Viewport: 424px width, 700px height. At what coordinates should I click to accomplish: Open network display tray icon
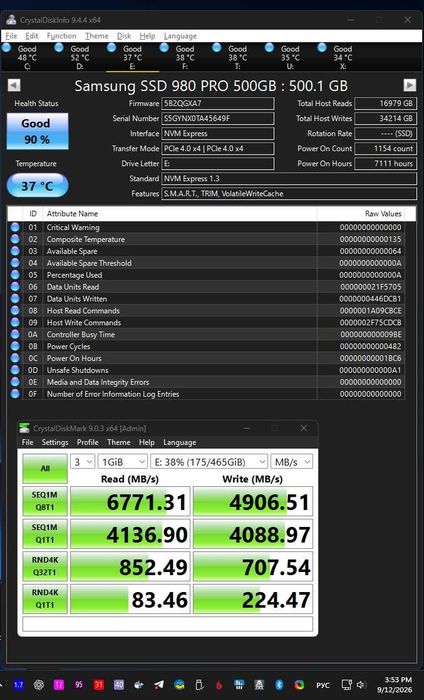(x=346, y=684)
